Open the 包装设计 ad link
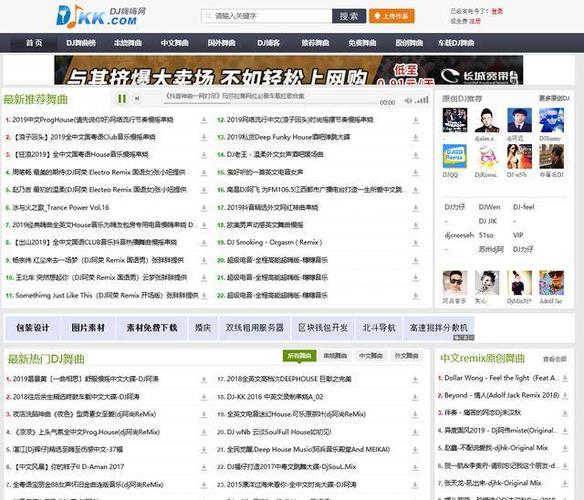584x500 pixels. (32, 328)
